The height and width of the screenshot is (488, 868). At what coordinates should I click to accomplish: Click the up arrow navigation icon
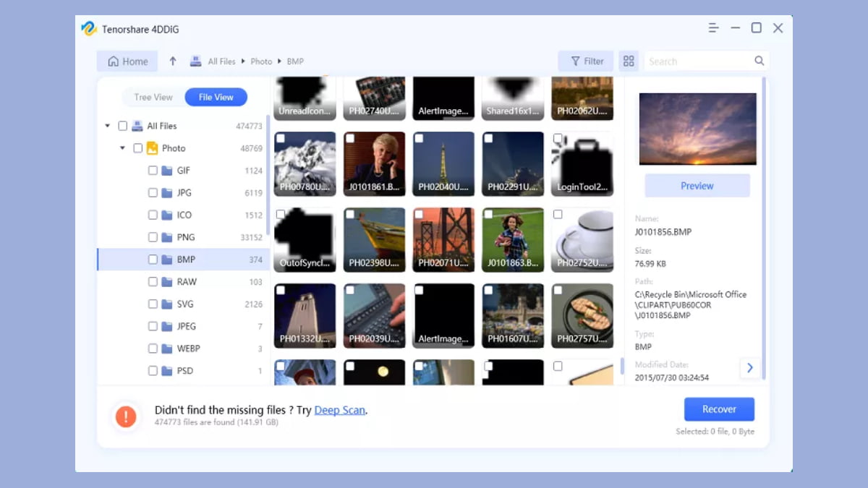[173, 61]
